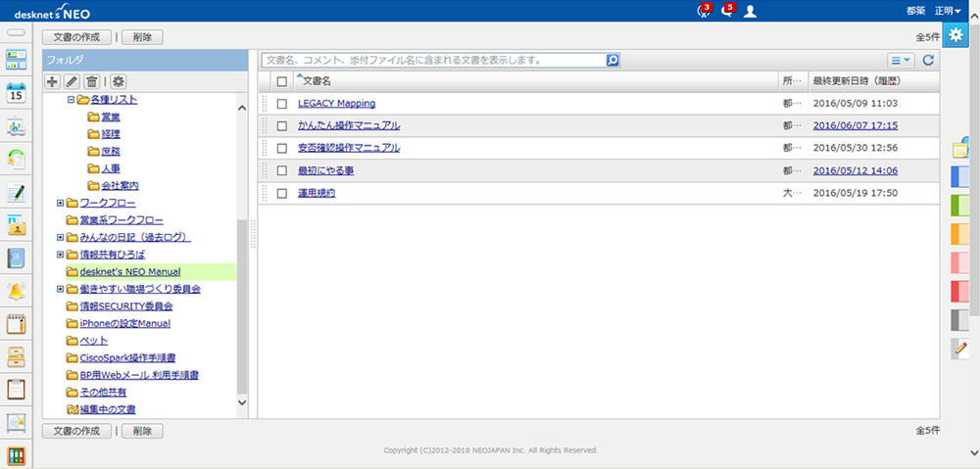
Task: Toggle the select-all checkbox in header
Action: [282, 81]
